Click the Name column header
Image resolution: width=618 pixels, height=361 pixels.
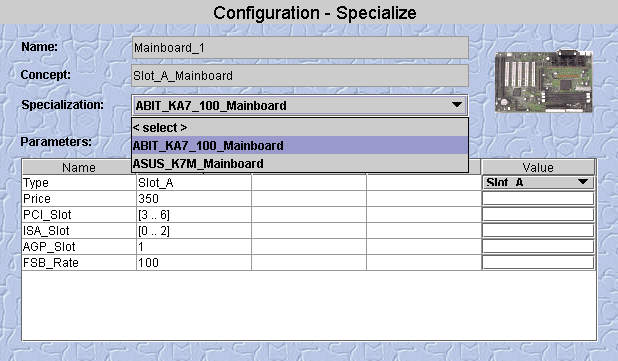coord(79,167)
